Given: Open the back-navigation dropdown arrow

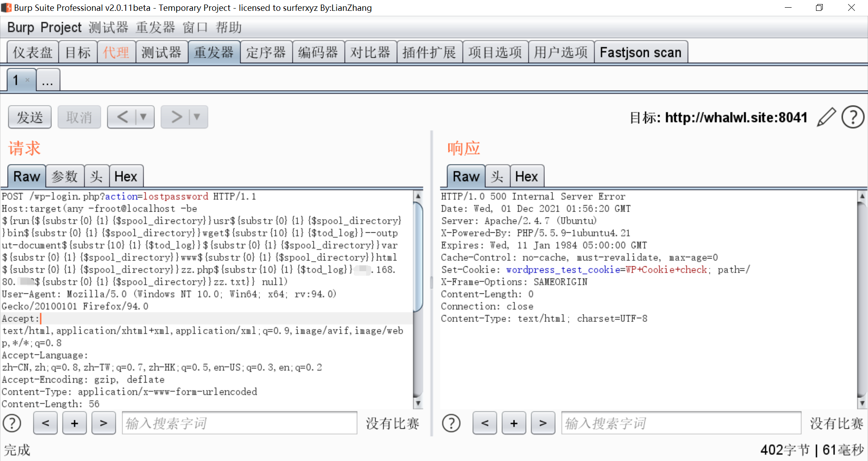Looking at the screenshot, I should (x=144, y=117).
